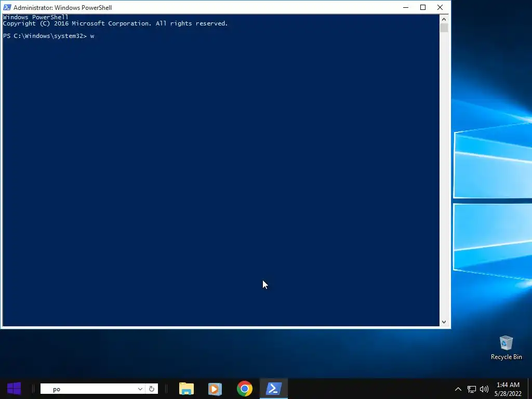The image size is (532, 399).
Task: Click the refresh button beside the address field
Action: [x=152, y=389]
